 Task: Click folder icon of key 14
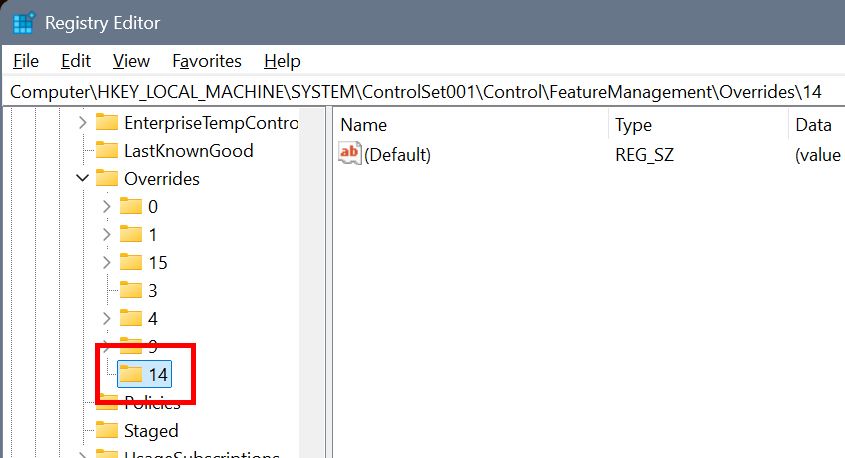click(130, 374)
